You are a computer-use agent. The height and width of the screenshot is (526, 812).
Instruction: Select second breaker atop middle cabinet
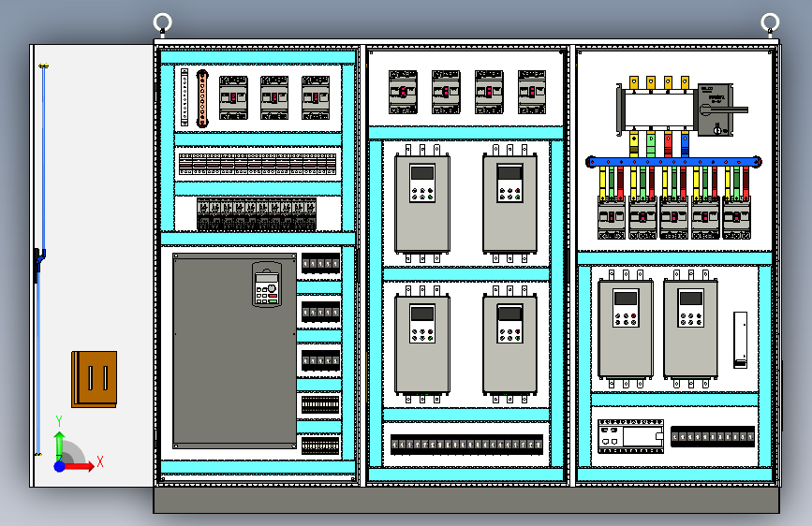click(x=446, y=92)
